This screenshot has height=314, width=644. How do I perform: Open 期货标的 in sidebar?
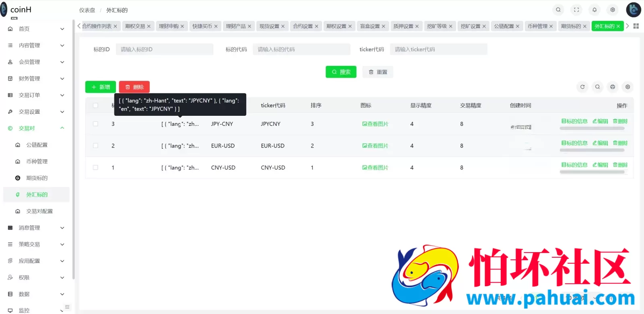(x=36, y=178)
